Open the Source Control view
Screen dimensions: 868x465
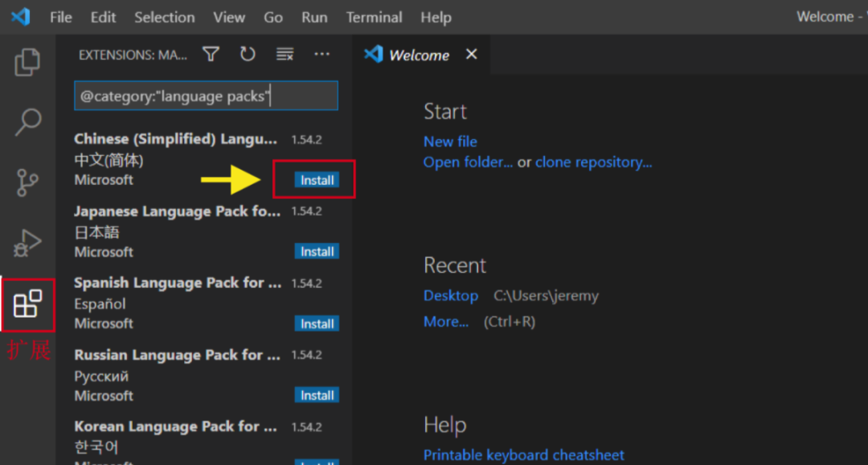pos(27,183)
